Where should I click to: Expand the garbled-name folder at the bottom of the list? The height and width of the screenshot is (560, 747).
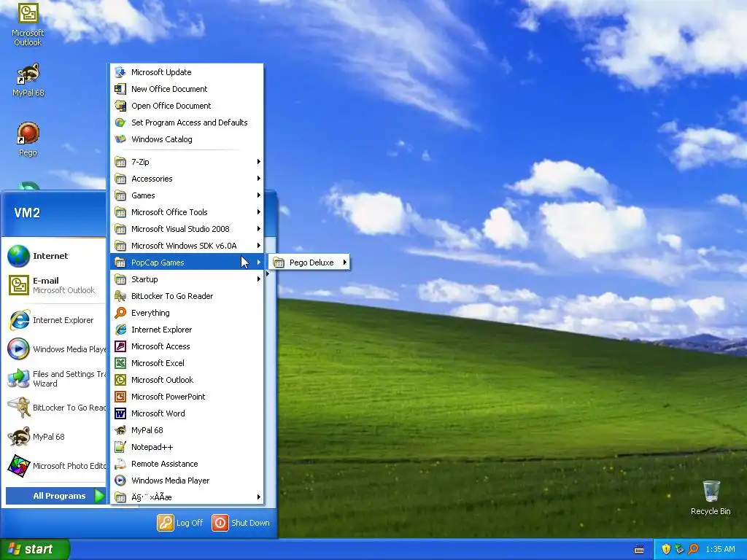187,497
